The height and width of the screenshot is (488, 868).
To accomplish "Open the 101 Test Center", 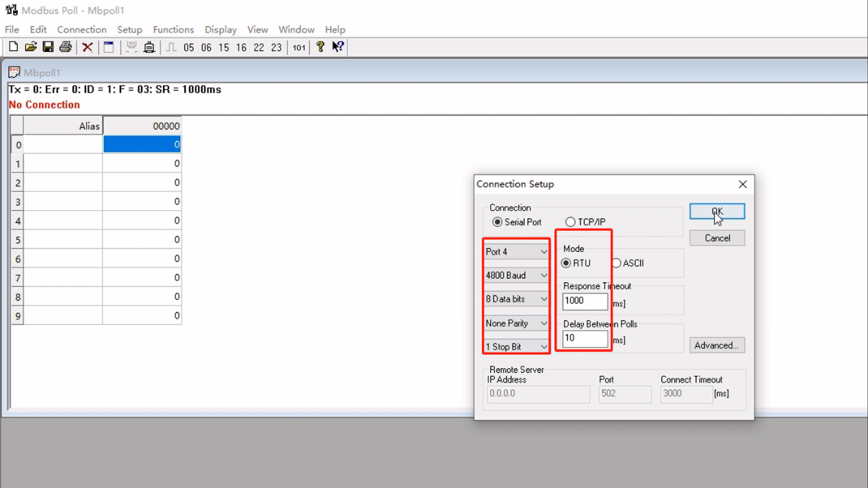I will 297,47.
